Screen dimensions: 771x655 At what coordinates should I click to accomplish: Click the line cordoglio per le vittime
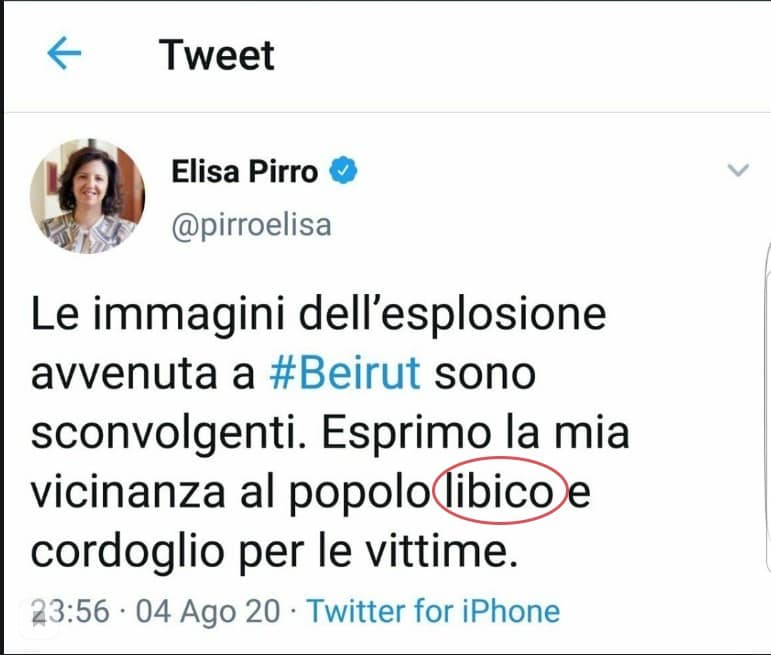[275, 552]
